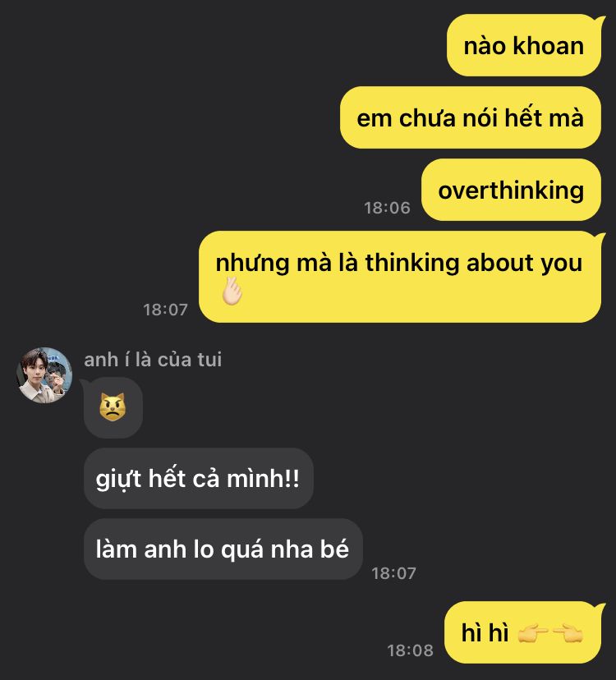Tap the 18:07 timestamp beside gray bubble
Screen dimensions: 616x680
[x=393, y=573]
